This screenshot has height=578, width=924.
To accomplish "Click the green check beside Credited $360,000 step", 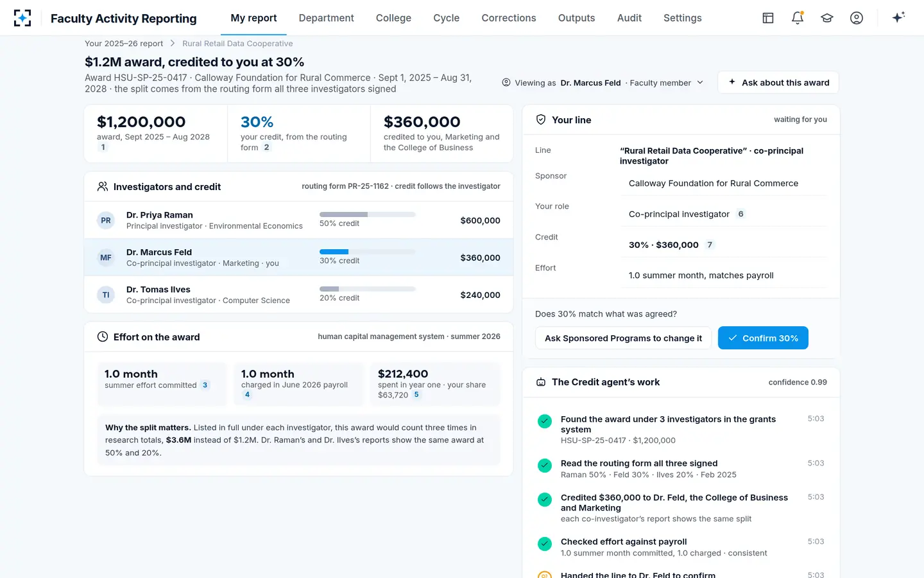I will click(545, 500).
